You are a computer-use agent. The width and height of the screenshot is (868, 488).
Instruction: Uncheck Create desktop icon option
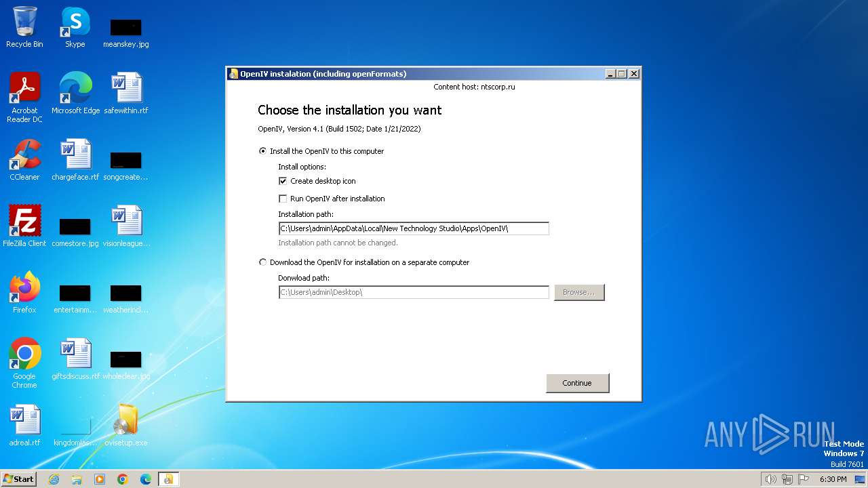coord(317,181)
